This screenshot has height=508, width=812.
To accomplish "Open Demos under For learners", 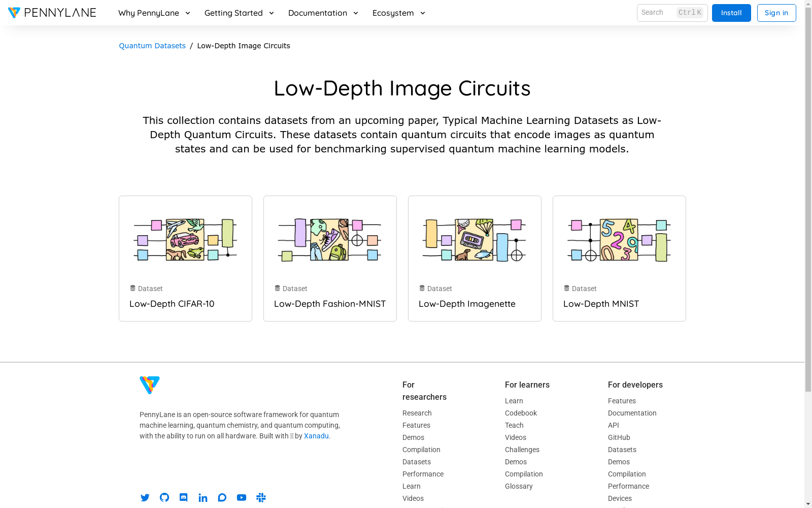I will click(516, 462).
